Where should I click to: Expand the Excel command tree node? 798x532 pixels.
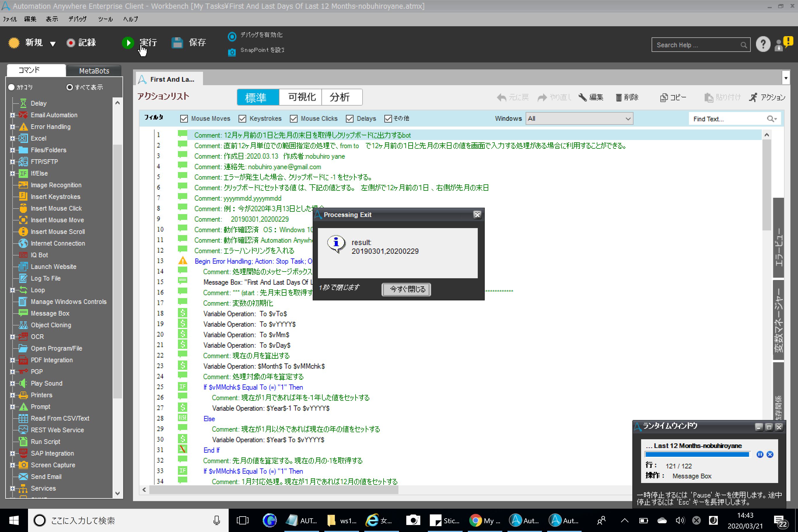pyautogui.click(x=13, y=139)
